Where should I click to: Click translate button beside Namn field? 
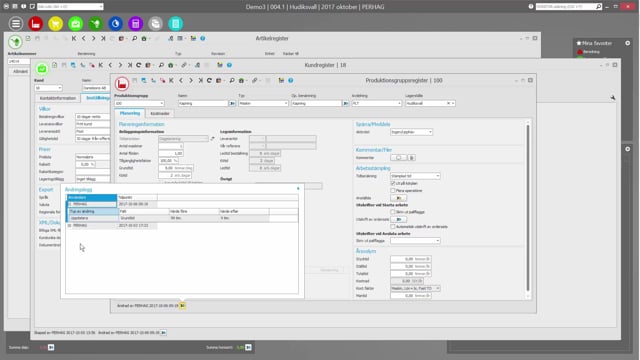pyautogui.click(x=232, y=104)
